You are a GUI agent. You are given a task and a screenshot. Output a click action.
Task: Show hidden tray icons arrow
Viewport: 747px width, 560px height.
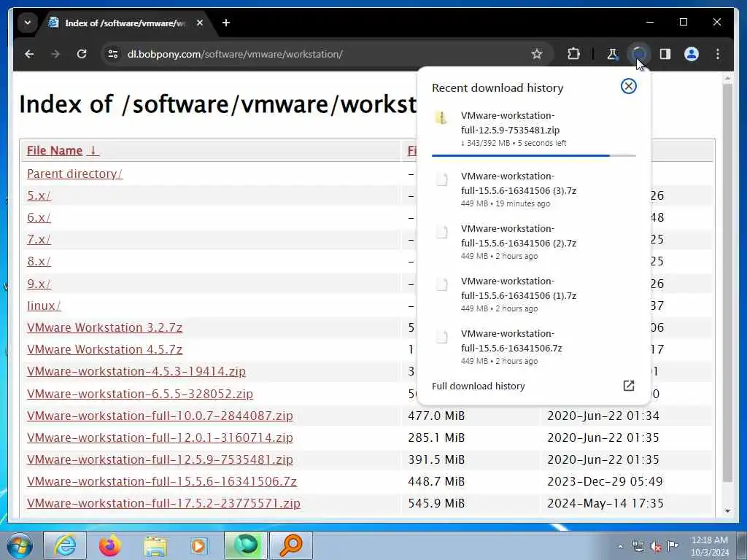620,547
